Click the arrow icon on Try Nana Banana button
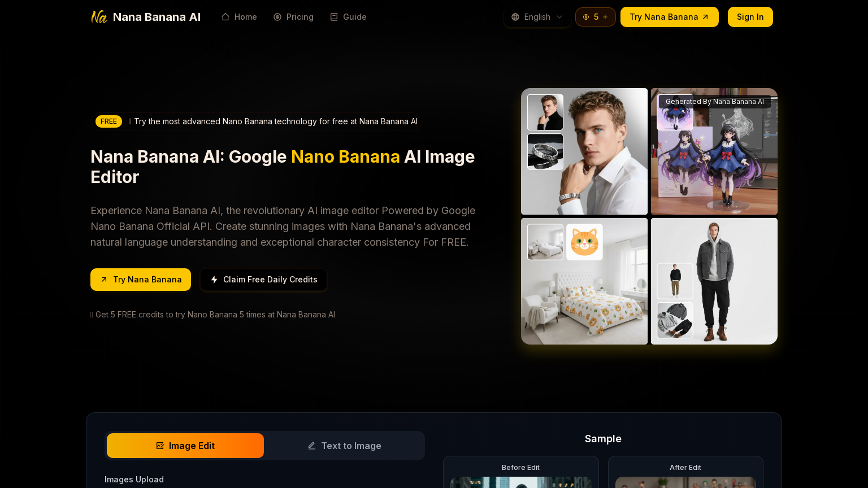 (705, 17)
